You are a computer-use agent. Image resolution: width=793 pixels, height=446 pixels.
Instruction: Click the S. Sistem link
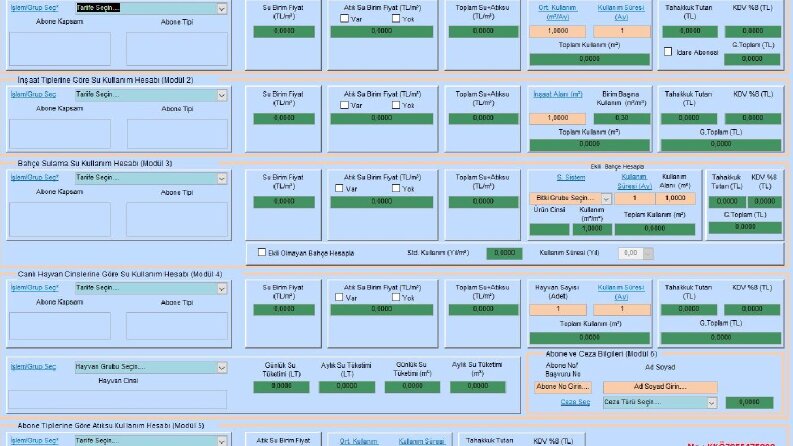click(570, 177)
